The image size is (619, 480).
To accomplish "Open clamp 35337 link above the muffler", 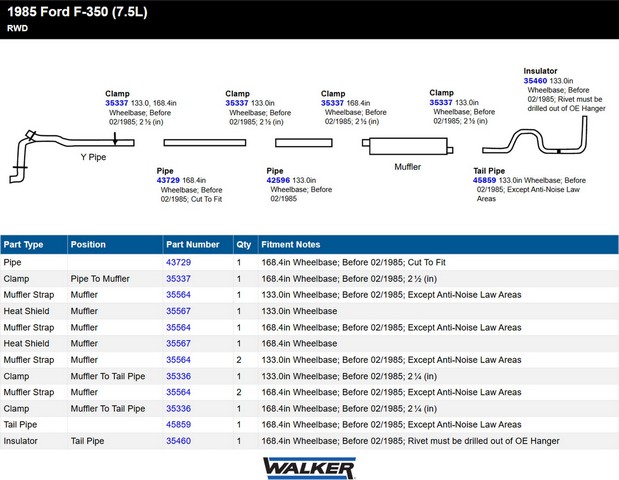I will (441, 103).
